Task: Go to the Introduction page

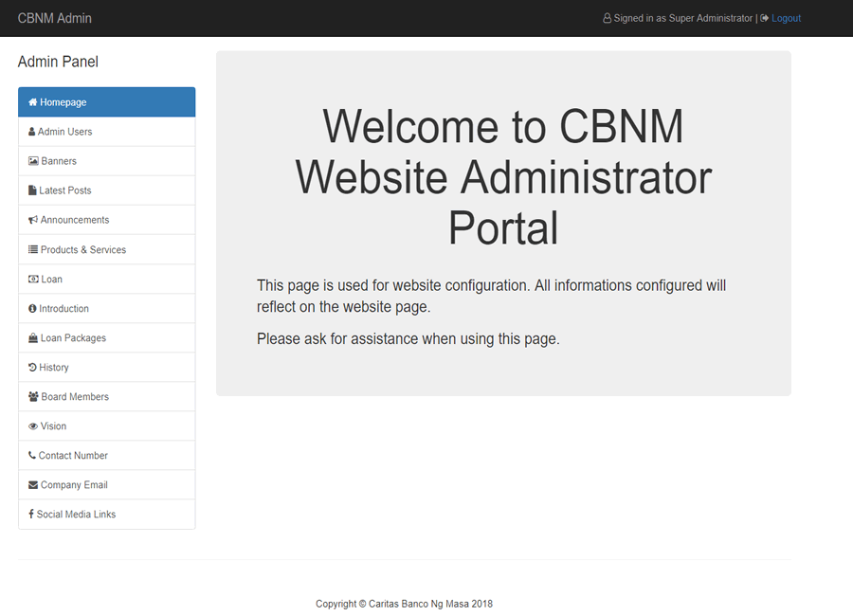Action: pyautogui.click(x=64, y=309)
